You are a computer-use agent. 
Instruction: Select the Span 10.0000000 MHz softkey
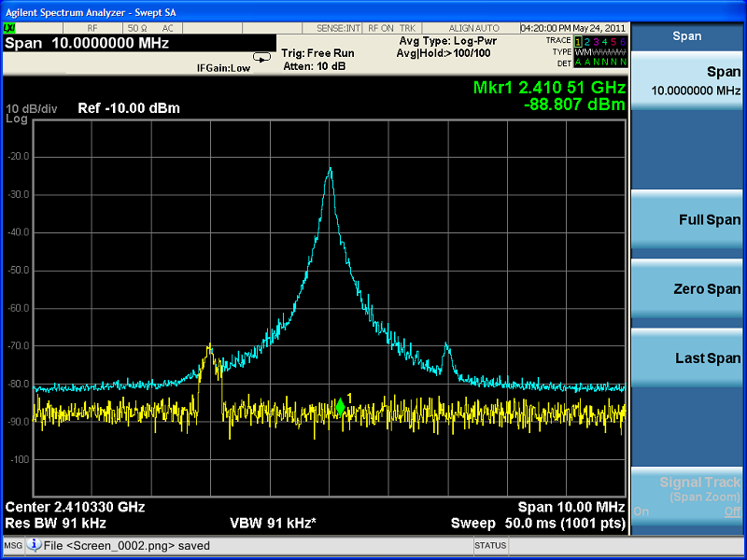688,81
